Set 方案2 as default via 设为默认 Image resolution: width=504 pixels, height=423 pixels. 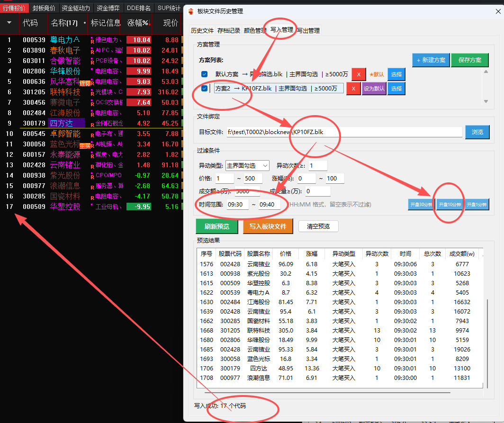tap(374, 89)
